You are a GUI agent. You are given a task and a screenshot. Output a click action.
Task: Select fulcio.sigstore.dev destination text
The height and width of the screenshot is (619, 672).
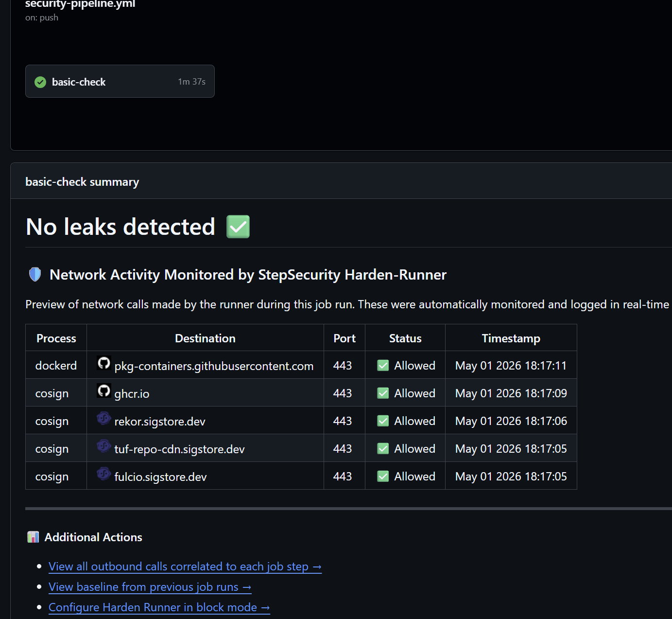160,477
